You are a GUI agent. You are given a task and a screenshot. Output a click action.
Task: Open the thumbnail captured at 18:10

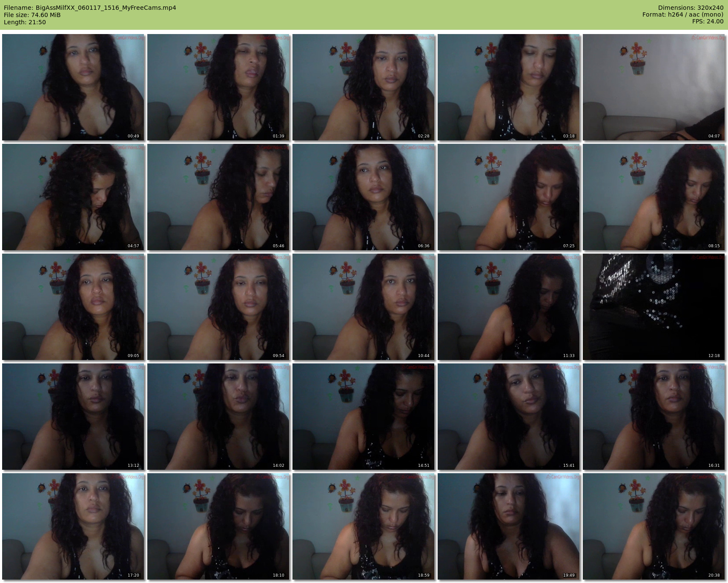(218, 526)
